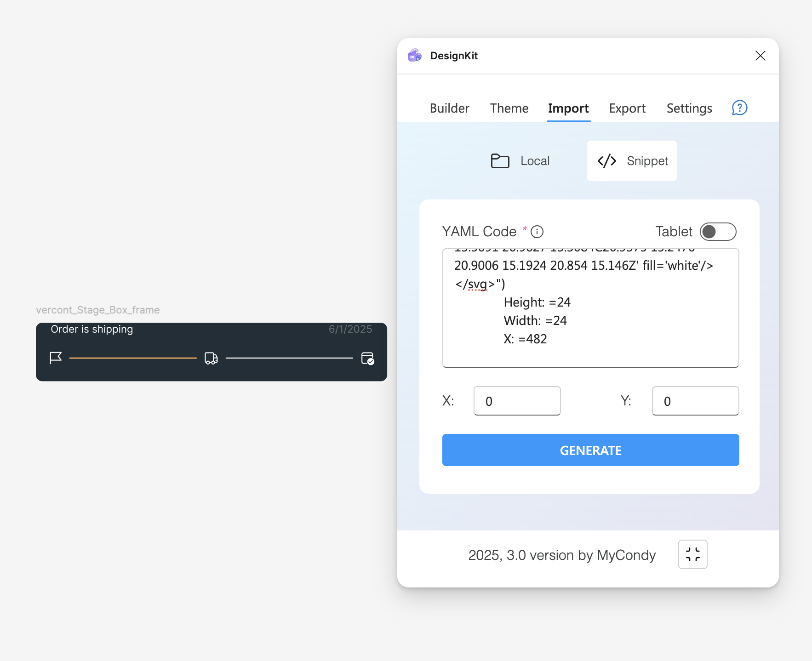The height and width of the screenshot is (661, 812).
Task: Close the DesignKit plugin window
Action: [761, 56]
